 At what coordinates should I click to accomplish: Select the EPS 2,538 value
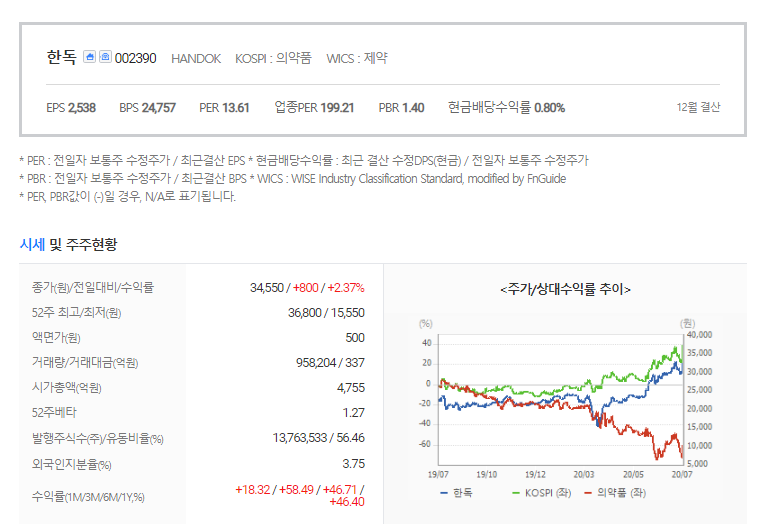(71, 108)
